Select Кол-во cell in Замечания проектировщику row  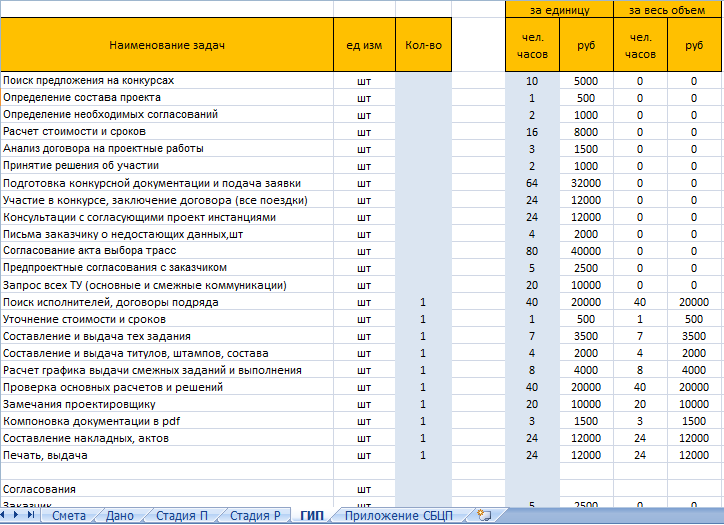(423, 404)
